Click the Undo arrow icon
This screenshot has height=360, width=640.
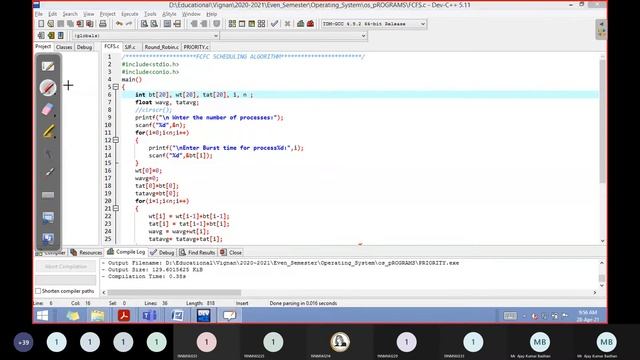119,24
